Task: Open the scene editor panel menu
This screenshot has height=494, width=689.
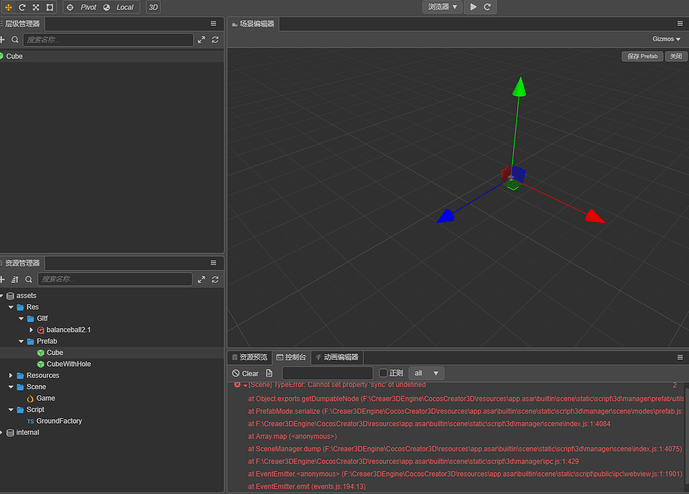Action: click(x=680, y=24)
